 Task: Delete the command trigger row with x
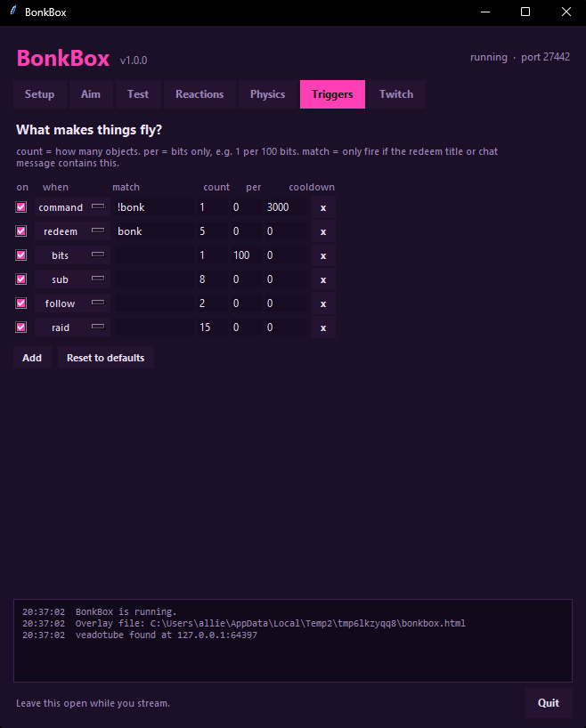(x=323, y=207)
